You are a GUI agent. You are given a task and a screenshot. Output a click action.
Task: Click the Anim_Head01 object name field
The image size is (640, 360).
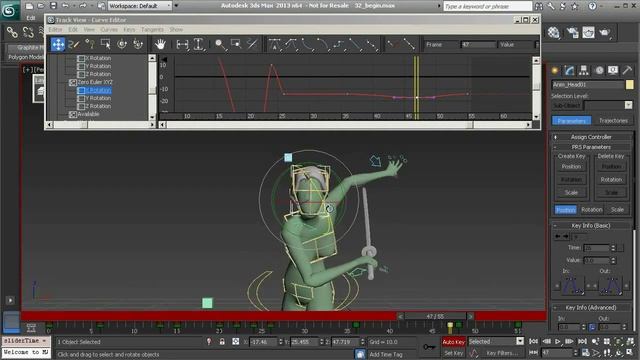588,84
